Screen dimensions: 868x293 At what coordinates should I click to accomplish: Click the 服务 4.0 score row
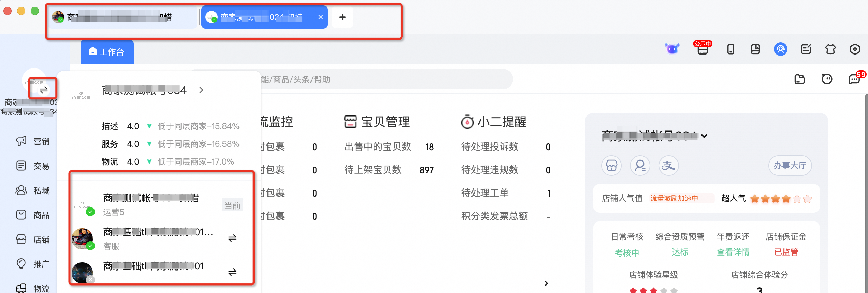pyautogui.click(x=171, y=144)
